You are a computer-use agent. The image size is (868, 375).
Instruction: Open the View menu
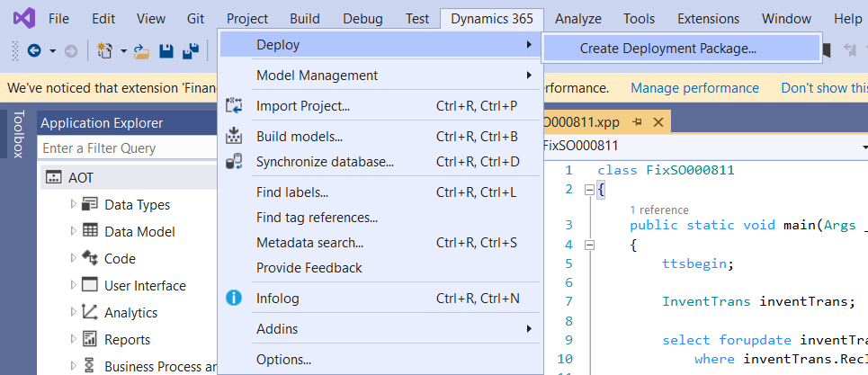[150, 19]
